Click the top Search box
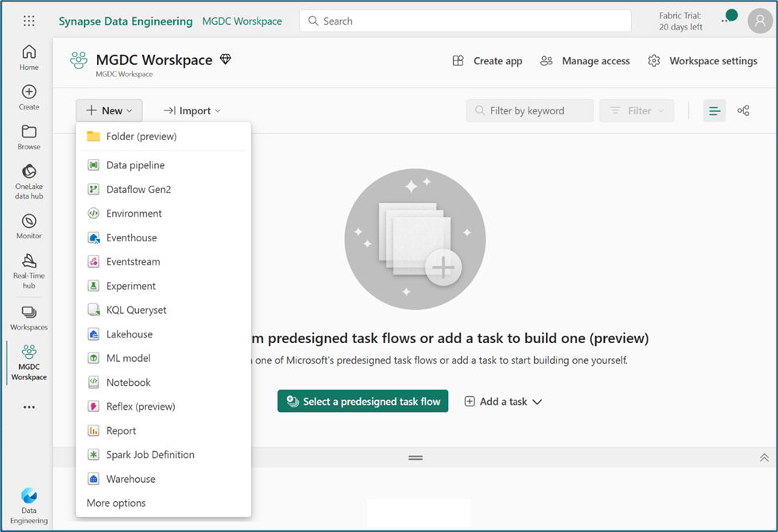This screenshot has width=778, height=532. 465,21
